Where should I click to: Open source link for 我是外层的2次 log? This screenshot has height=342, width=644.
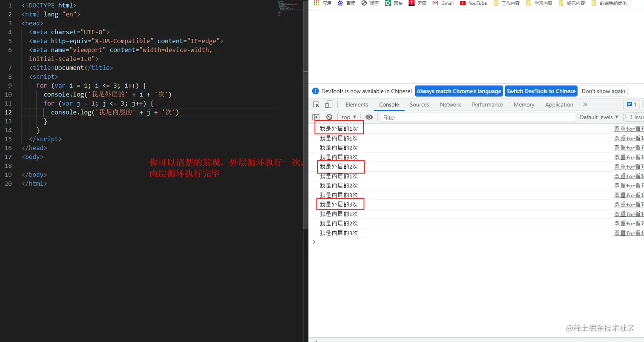point(629,167)
